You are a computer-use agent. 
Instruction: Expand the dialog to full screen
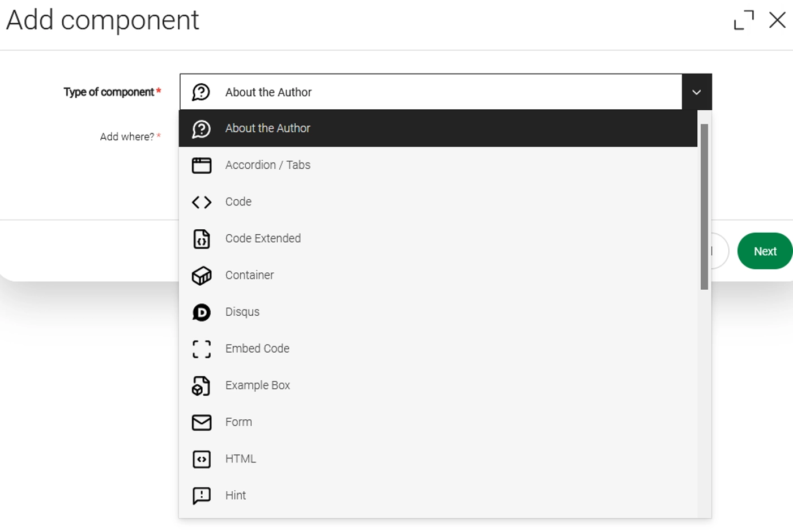744,20
